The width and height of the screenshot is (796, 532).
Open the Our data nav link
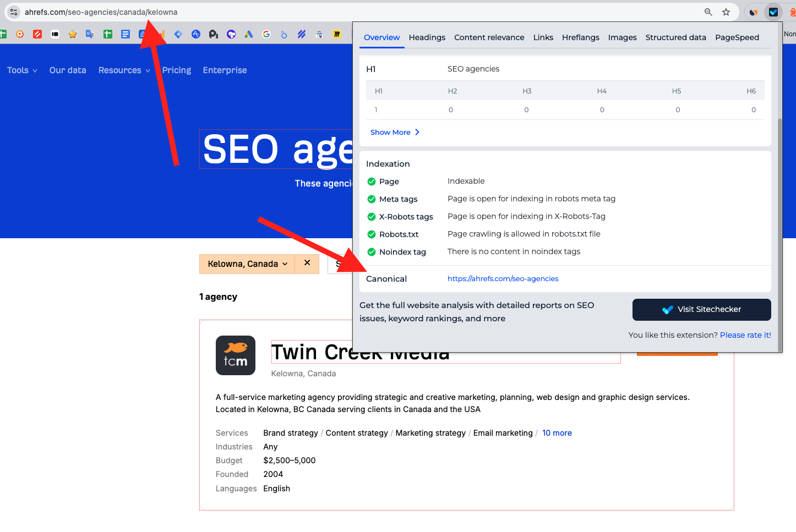click(68, 70)
